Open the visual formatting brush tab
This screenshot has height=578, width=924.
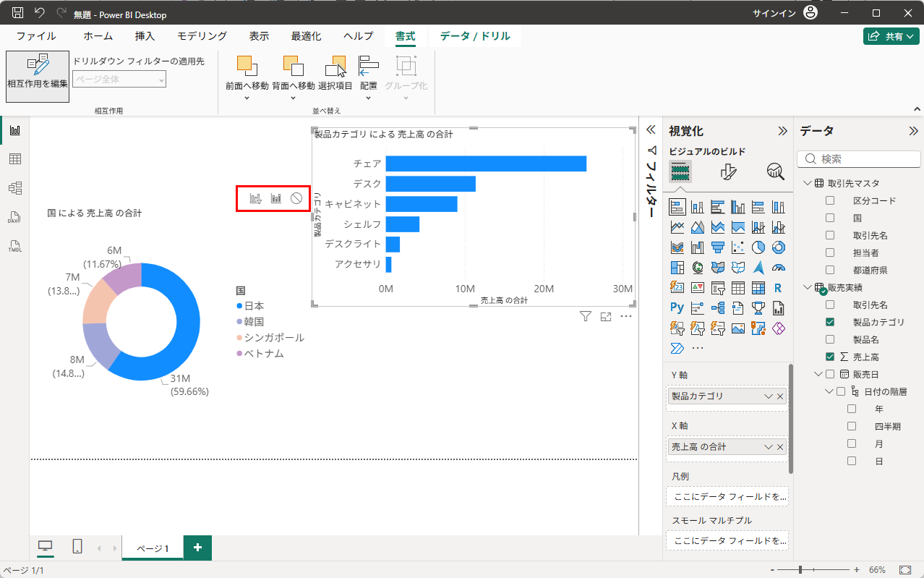point(729,171)
